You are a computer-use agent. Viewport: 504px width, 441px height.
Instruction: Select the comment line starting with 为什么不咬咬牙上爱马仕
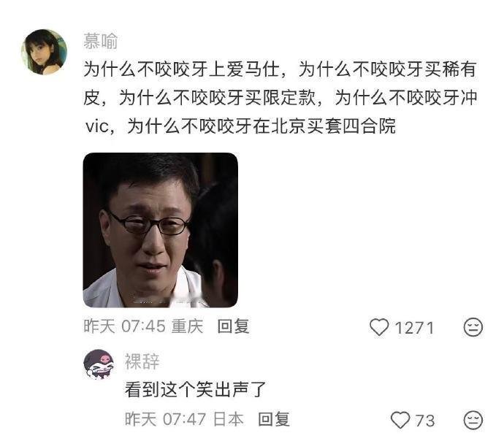280,69
